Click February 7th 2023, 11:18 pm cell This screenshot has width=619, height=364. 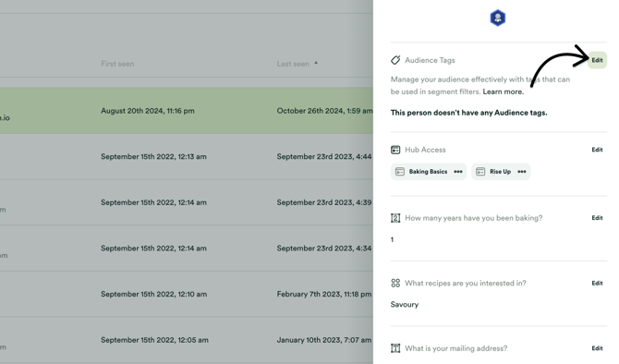pyautogui.click(x=323, y=294)
